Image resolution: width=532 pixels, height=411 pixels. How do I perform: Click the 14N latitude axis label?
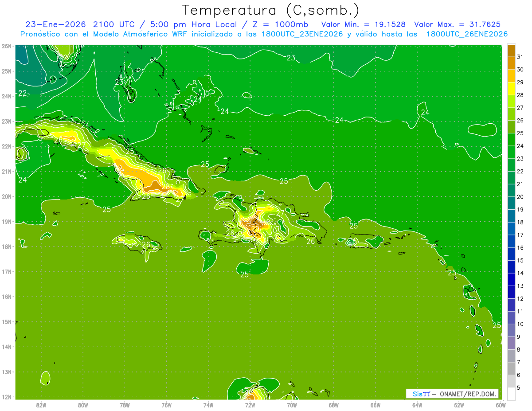[x=7, y=347]
